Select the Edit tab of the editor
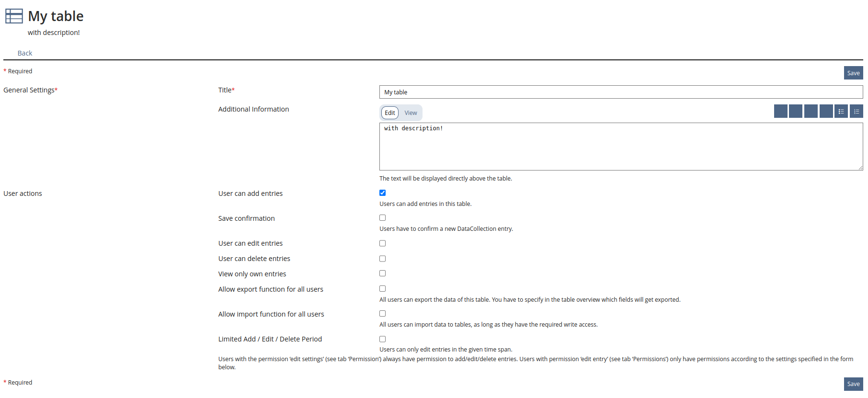Viewport: 868px width, 398px height. click(x=390, y=113)
